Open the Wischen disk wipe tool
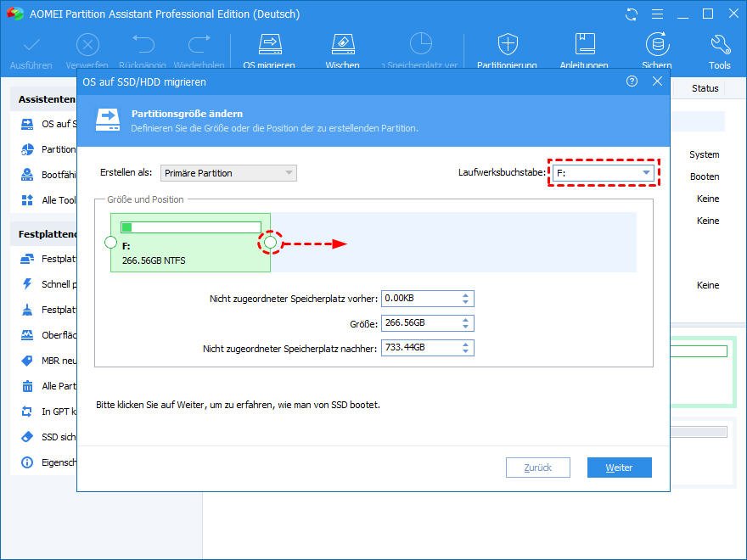This screenshot has width=747, height=560. pos(342,45)
